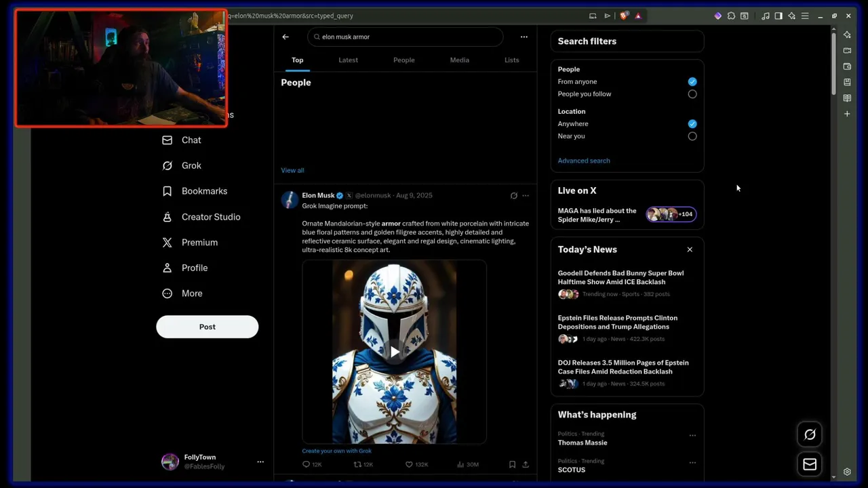Switch to the Media tab
This screenshot has width=868, height=488.
click(x=460, y=60)
